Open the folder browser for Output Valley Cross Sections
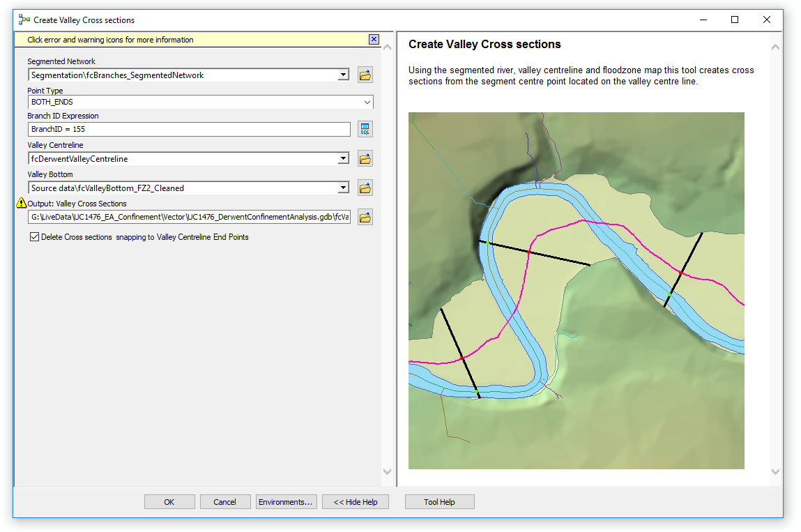The image size is (801, 532). [x=365, y=216]
